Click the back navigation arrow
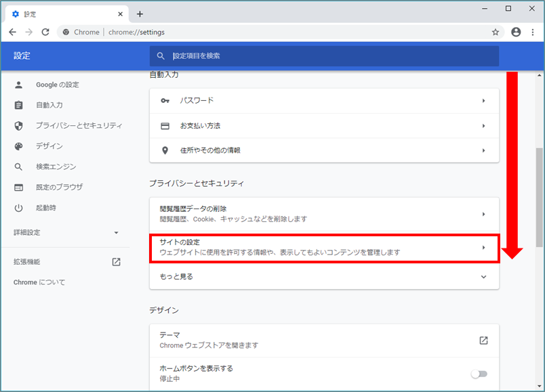 pyautogui.click(x=13, y=32)
